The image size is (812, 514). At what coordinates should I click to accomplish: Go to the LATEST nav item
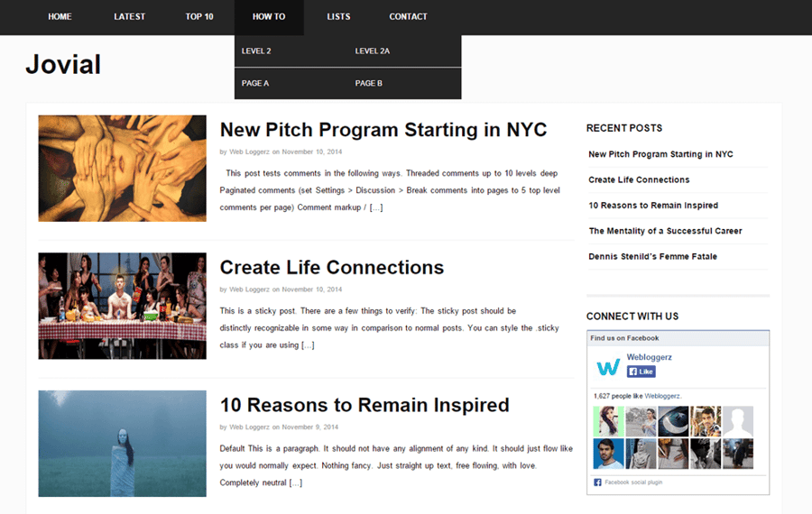pos(129,16)
